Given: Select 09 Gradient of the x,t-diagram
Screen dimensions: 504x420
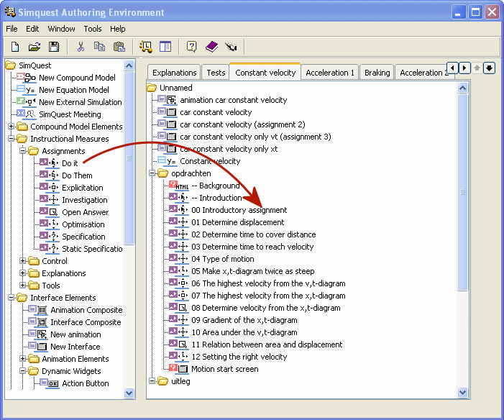Looking at the screenshot, I should [244, 320].
